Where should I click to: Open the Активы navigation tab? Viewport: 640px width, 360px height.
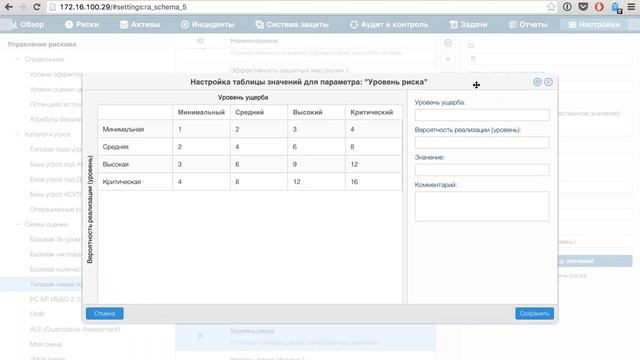pos(140,24)
